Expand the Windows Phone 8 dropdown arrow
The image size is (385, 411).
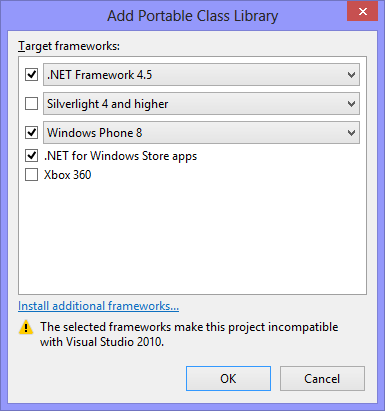351,133
